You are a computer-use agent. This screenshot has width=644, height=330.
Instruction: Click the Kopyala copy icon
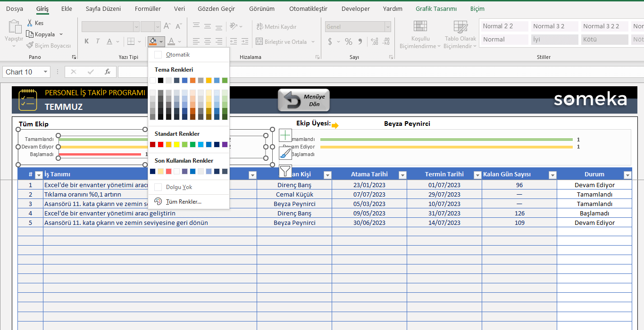pos(29,34)
